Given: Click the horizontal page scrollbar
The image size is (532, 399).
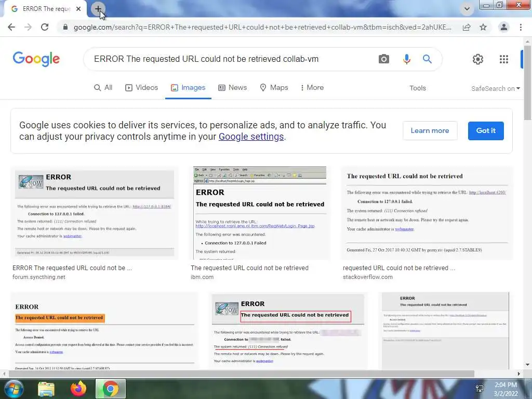Looking at the screenshot, I should tap(241, 374).
